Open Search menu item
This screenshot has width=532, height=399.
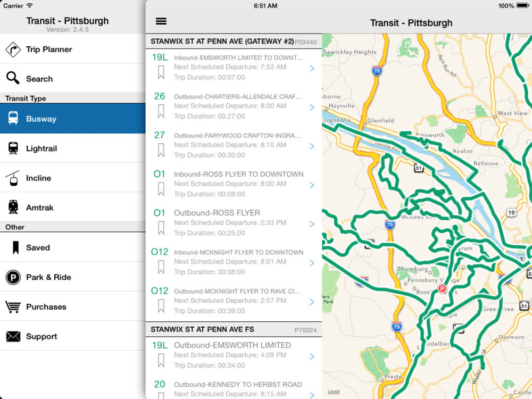pyautogui.click(x=72, y=78)
